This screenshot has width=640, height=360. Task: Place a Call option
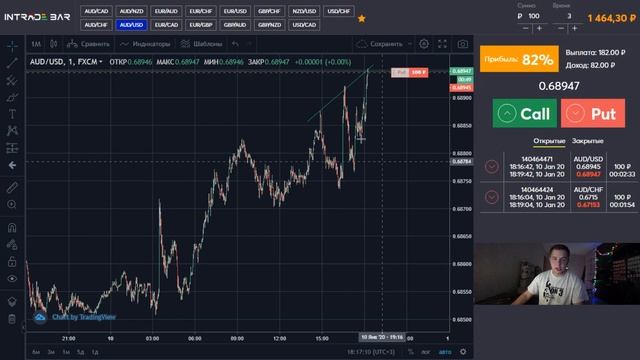click(x=524, y=113)
